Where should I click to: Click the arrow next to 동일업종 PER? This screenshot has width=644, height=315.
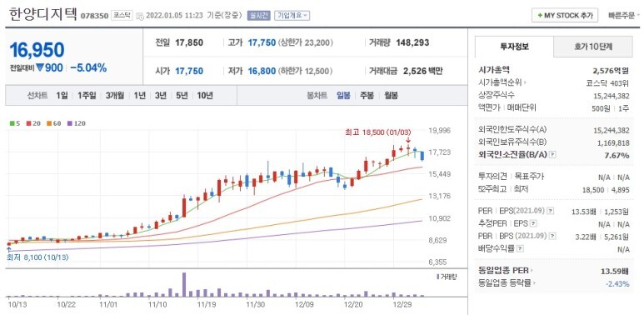pyautogui.click(x=531, y=271)
